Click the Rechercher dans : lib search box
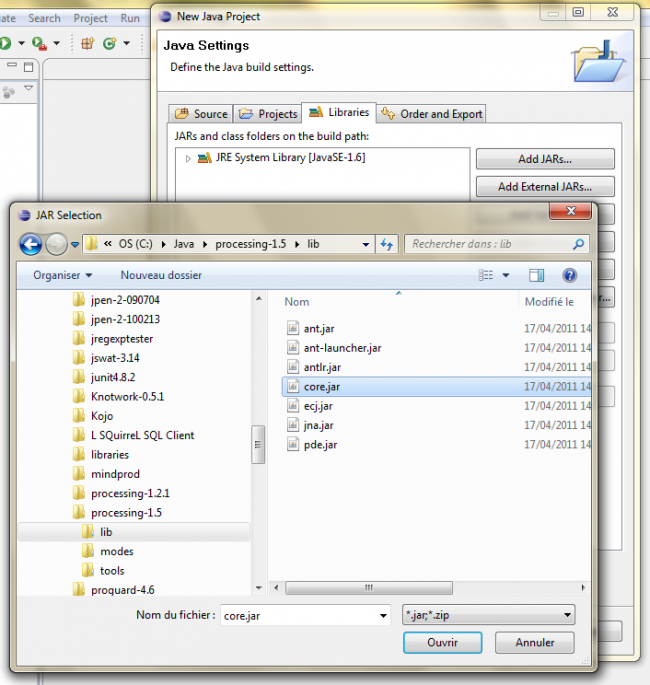650x685 pixels. click(x=497, y=244)
